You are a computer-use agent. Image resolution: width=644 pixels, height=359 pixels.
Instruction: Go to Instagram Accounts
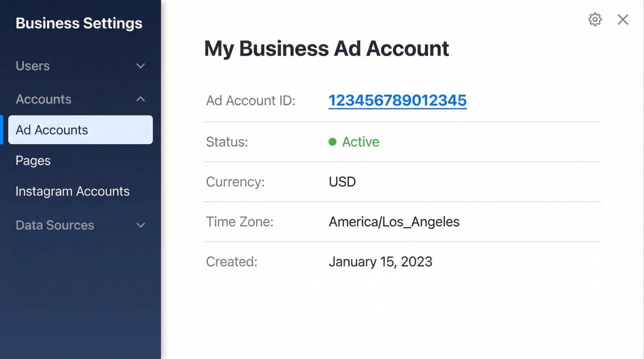click(x=73, y=191)
